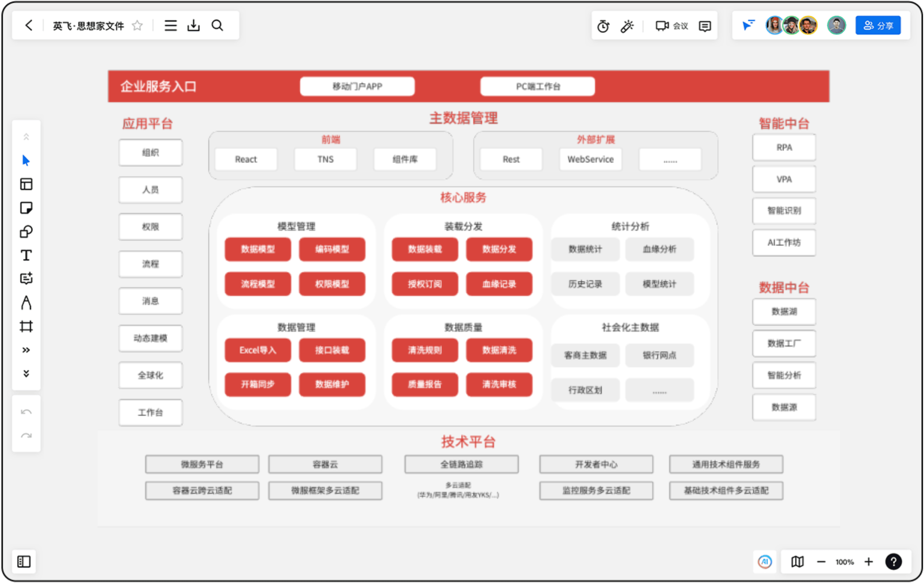Open the minimap icon
The width and height of the screenshot is (924, 586).
tap(797, 562)
